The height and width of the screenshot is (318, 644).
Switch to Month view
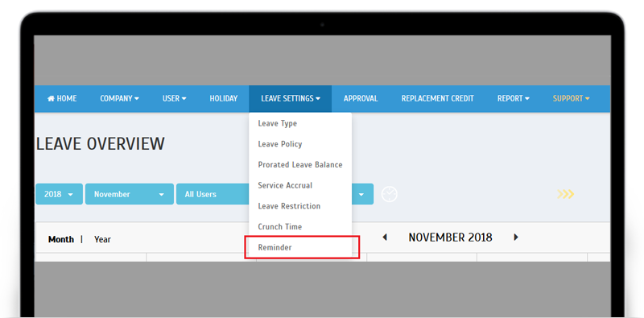tap(61, 239)
